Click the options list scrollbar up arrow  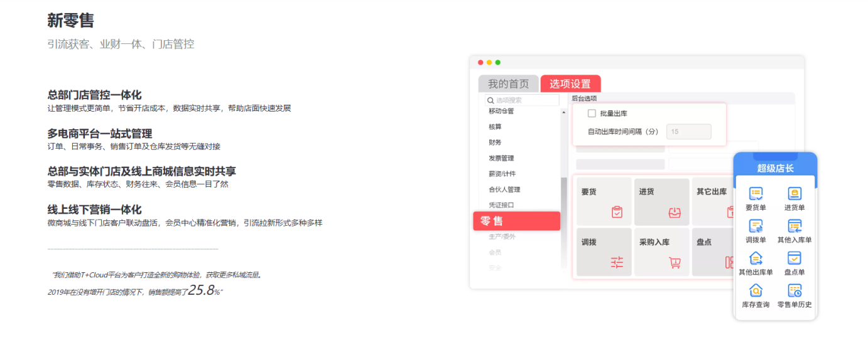[563, 111]
